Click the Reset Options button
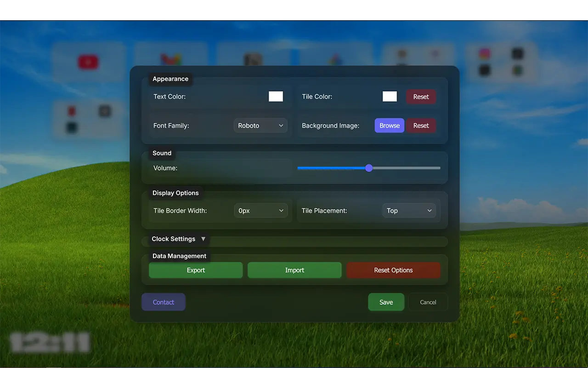588x368 pixels. pos(393,270)
